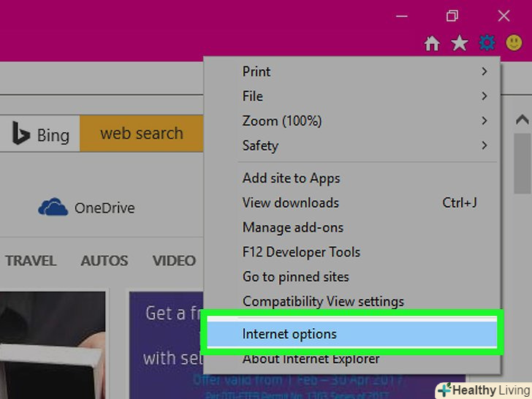
Task: Restore down the browser window
Action: coord(452,15)
